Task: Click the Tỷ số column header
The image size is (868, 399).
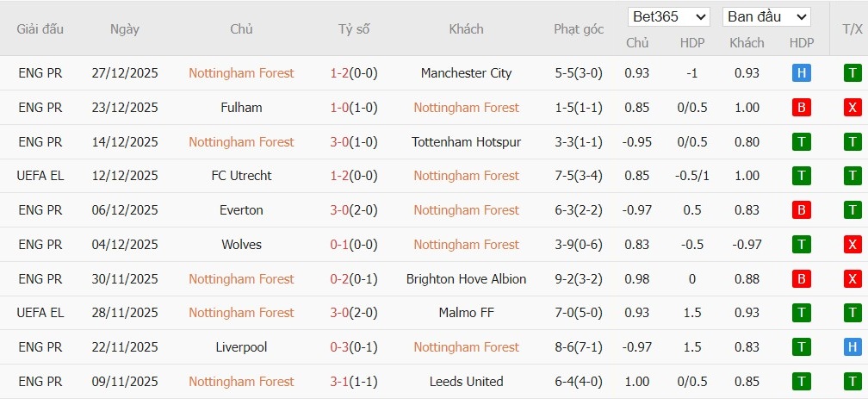Action: (353, 29)
